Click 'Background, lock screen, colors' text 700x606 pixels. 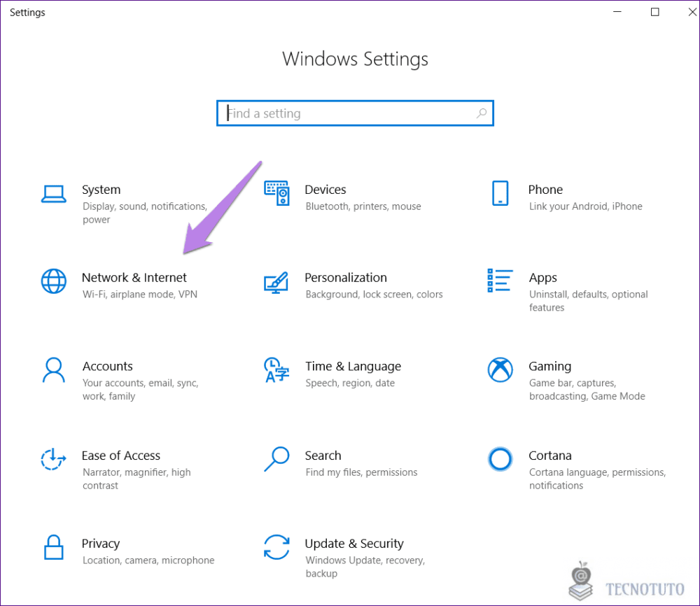(x=374, y=295)
